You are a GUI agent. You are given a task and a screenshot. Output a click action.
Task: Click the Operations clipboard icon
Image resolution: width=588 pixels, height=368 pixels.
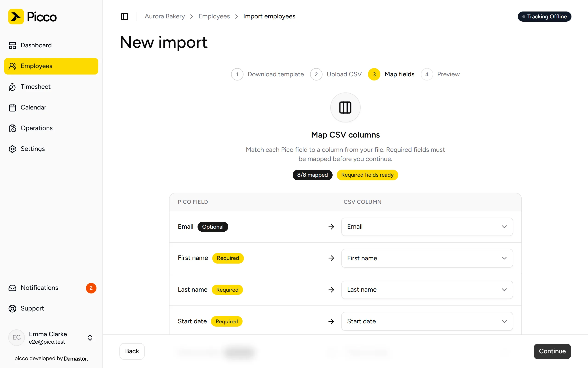point(12,128)
